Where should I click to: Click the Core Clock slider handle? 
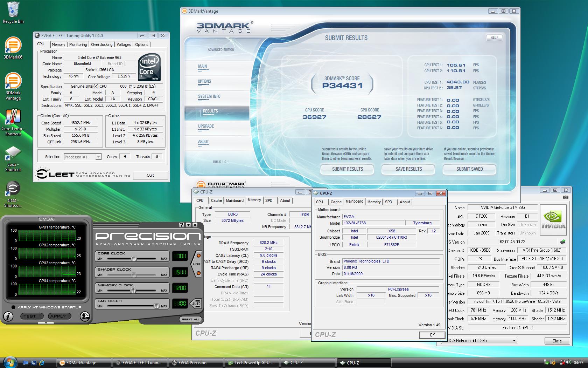pyautogui.click(x=133, y=258)
